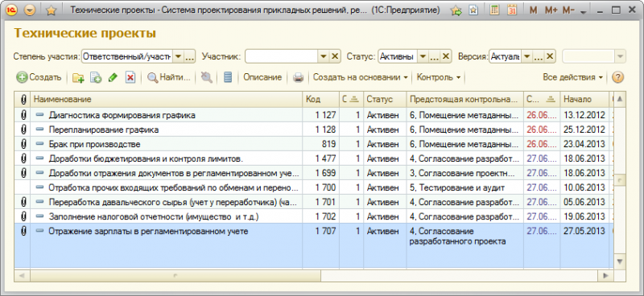The height and width of the screenshot is (296, 644).
Task: Click the Создать button
Action: [x=39, y=77]
